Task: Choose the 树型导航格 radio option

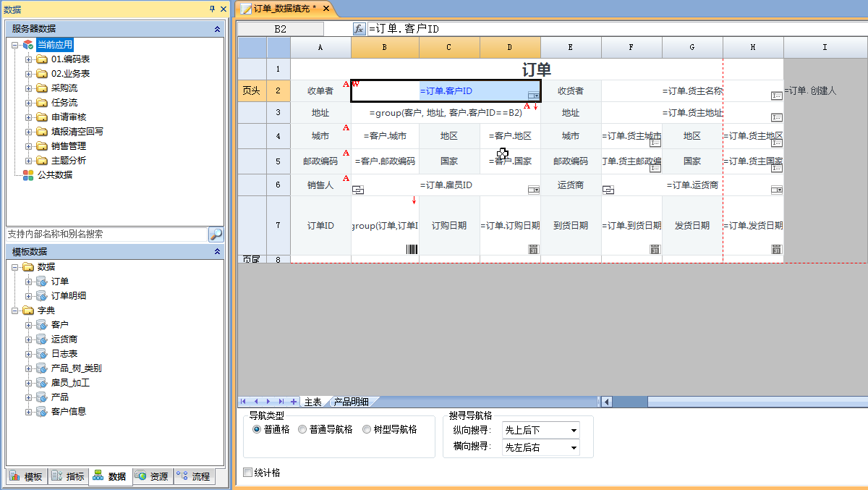Action: [x=367, y=429]
